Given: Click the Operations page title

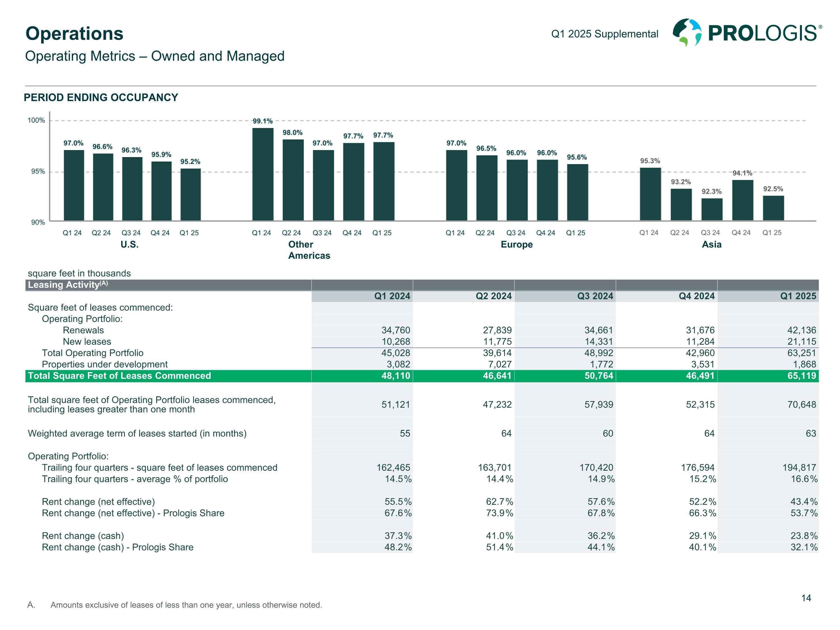Looking at the screenshot, I should click(x=74, y=33).
